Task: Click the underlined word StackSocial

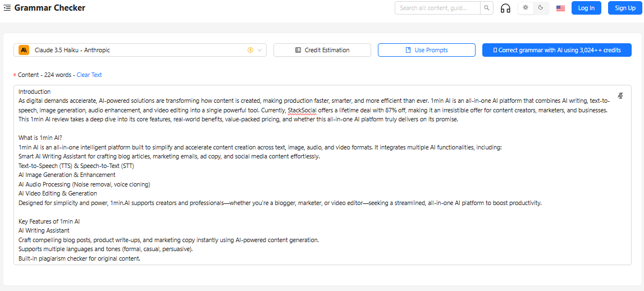Action: [302, 110]
